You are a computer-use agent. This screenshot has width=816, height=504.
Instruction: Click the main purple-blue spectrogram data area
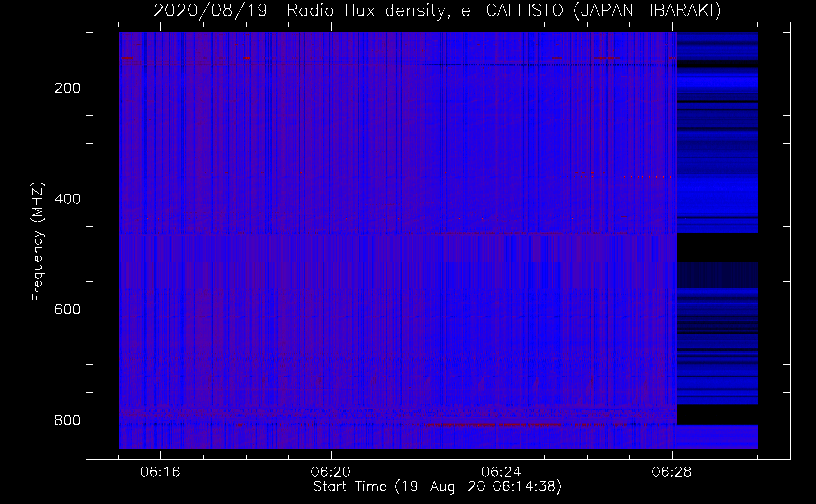[x=397, y=240]
